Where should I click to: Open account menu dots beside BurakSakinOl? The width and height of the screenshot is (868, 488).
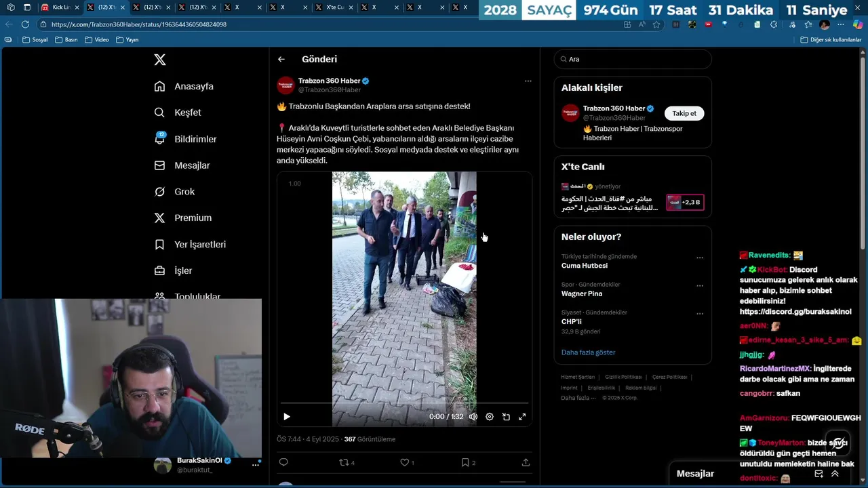(256, 465)
